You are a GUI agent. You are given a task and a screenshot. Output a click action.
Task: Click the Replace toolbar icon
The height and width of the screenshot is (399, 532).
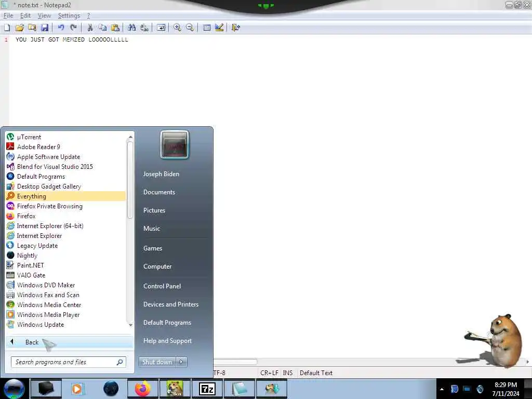click(144, 28)
